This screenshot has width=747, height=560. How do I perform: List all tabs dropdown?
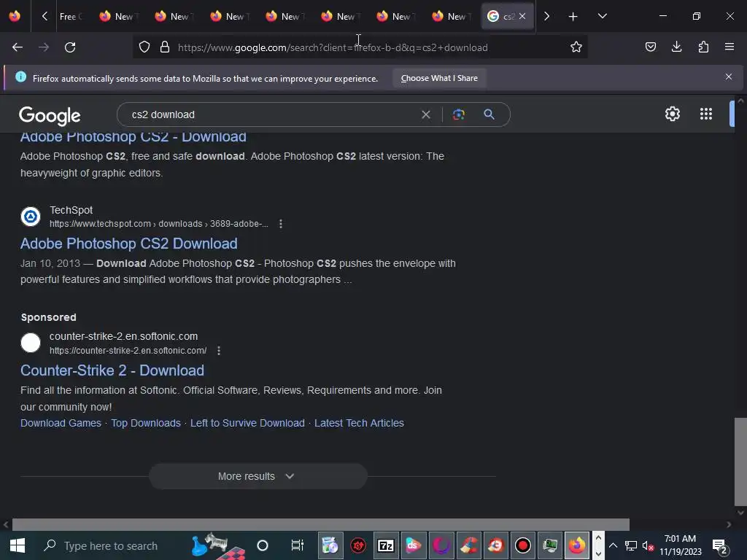(x=602, y=16)
